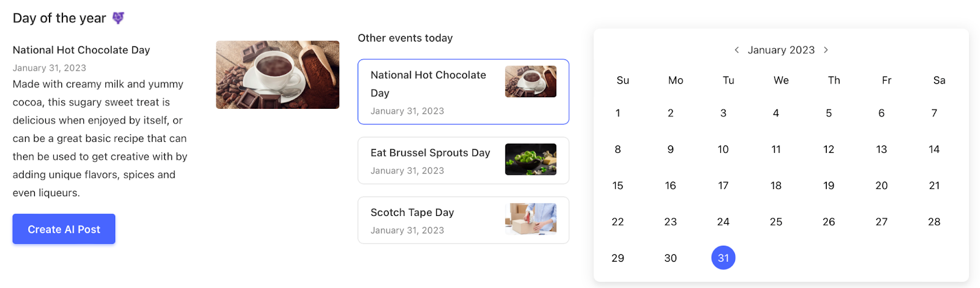Select the National Hot Chocolate Day event card
This screenshot has height=288, width=980.
tap(429, 92)
